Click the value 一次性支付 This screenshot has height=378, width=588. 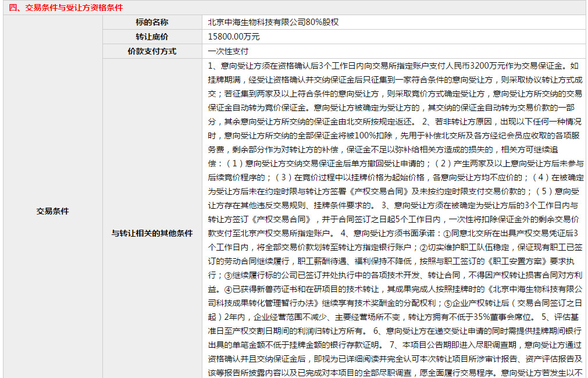[228, 51]
